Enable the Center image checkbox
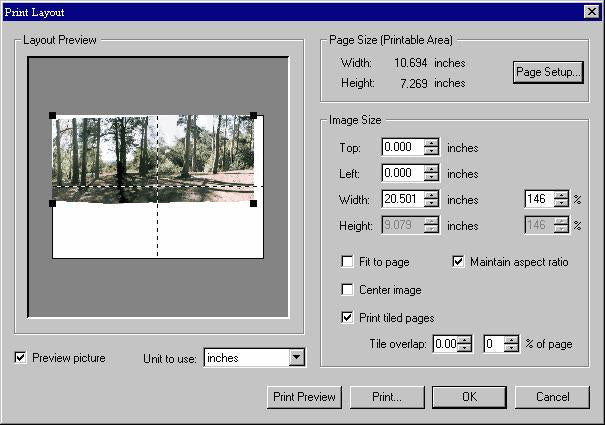This screenshot has width=605, height=425. [x=348, y=290]
